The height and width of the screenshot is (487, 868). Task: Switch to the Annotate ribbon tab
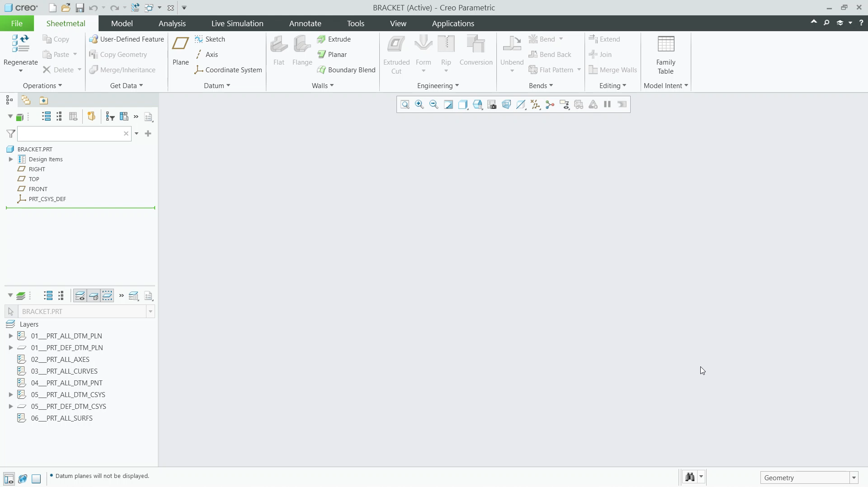pos(305,23)
